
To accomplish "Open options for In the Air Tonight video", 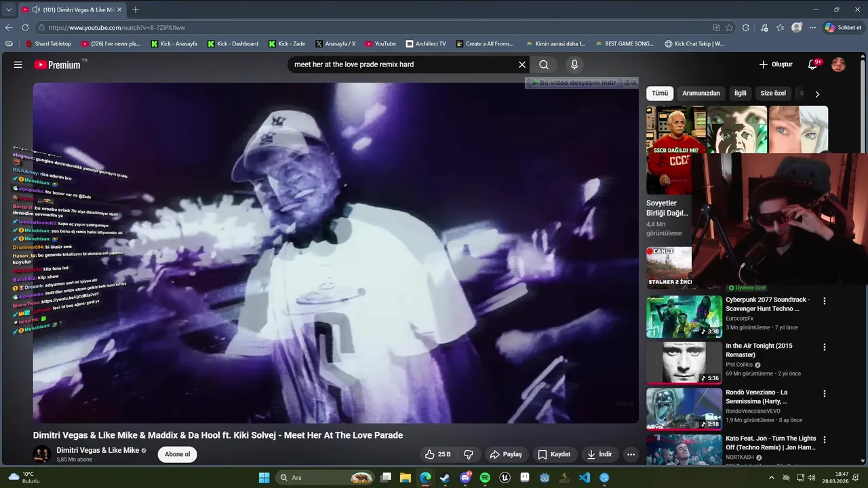I will click(825, 347).
